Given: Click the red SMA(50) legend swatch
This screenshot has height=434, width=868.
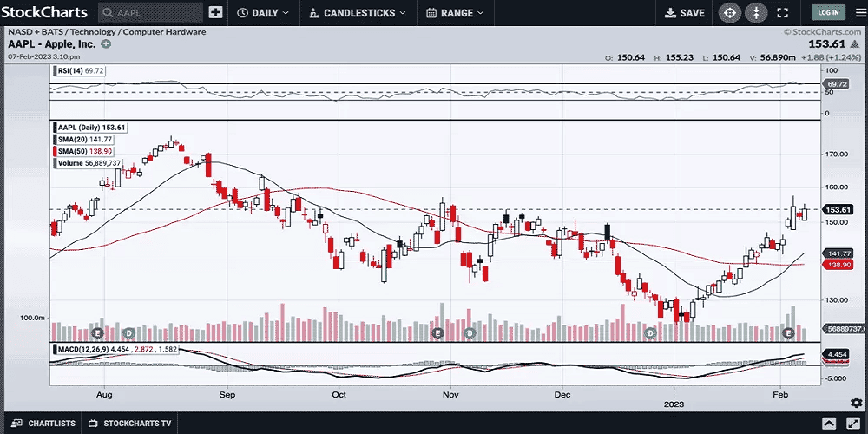Looking at the screenshot, I should (x=55, y=151).
